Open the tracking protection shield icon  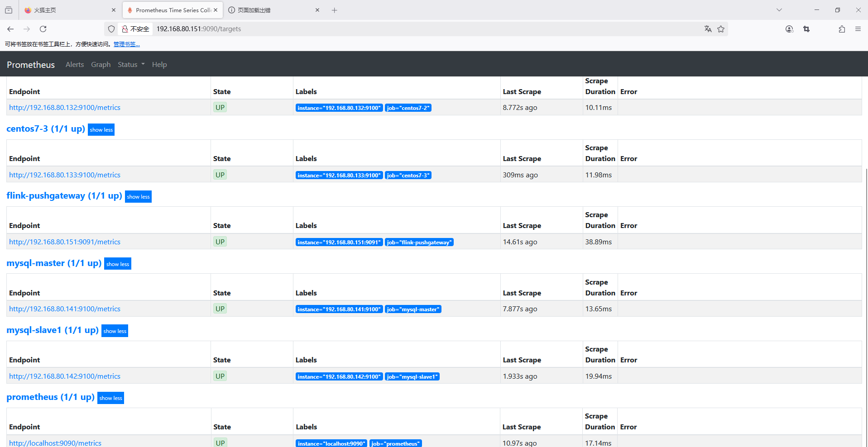point(111,29)
